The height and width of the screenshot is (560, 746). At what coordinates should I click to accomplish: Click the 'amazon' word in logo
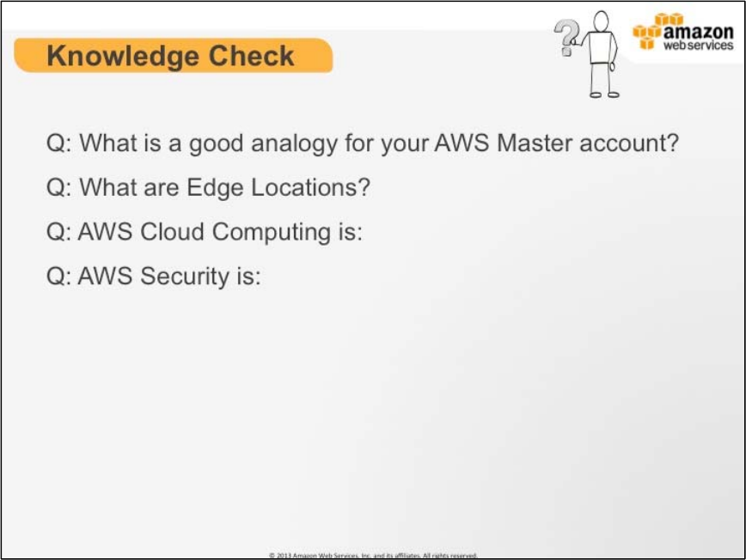(x=698, y=32)
